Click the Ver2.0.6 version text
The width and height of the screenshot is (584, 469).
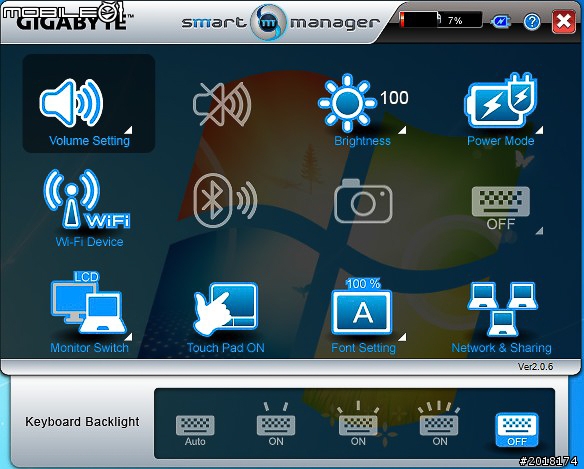click(x=535, y=367)
